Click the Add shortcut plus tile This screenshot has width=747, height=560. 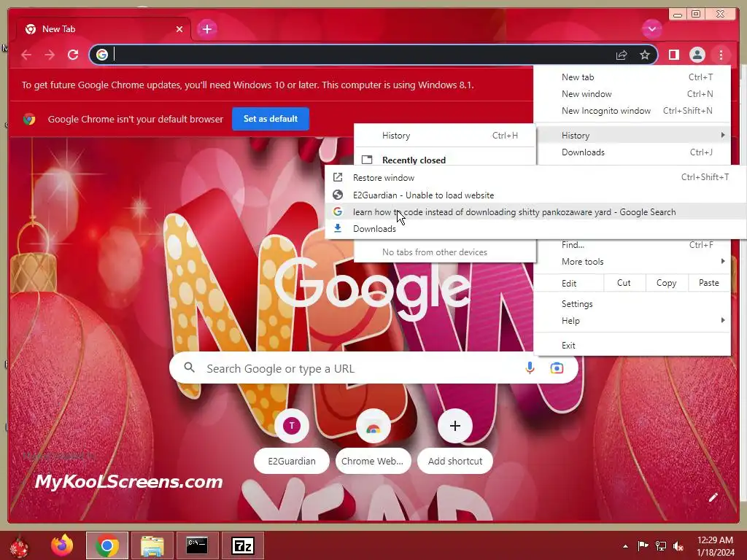[x=455, y=441]
